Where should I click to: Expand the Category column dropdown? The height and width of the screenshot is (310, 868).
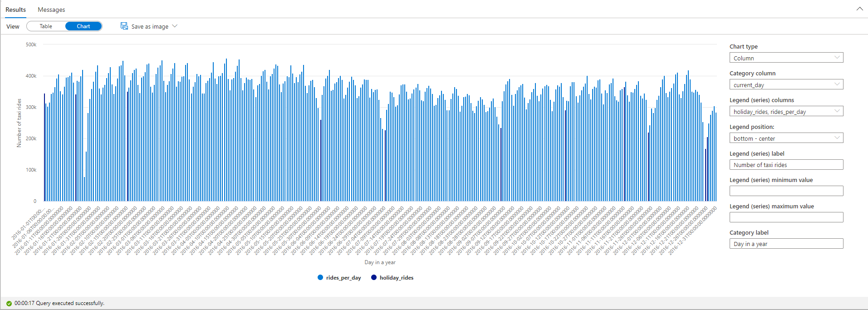point(786,85)
